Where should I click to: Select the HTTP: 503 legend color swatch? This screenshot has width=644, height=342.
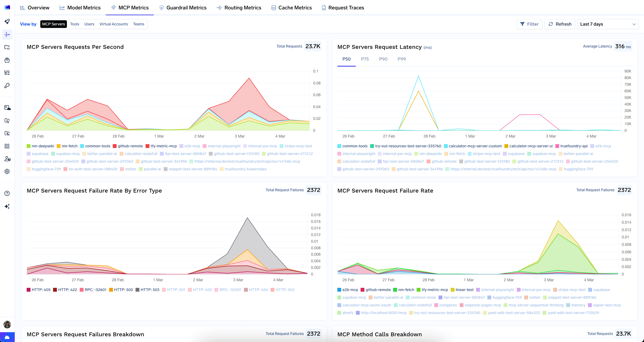coord(138,290)
